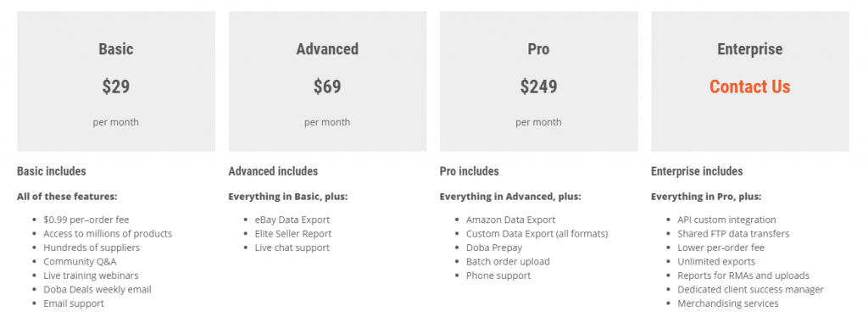The width and height of the screenshot is (868, 334).
Task: Click the Live chat support item
Action: [x=292, y=248]
